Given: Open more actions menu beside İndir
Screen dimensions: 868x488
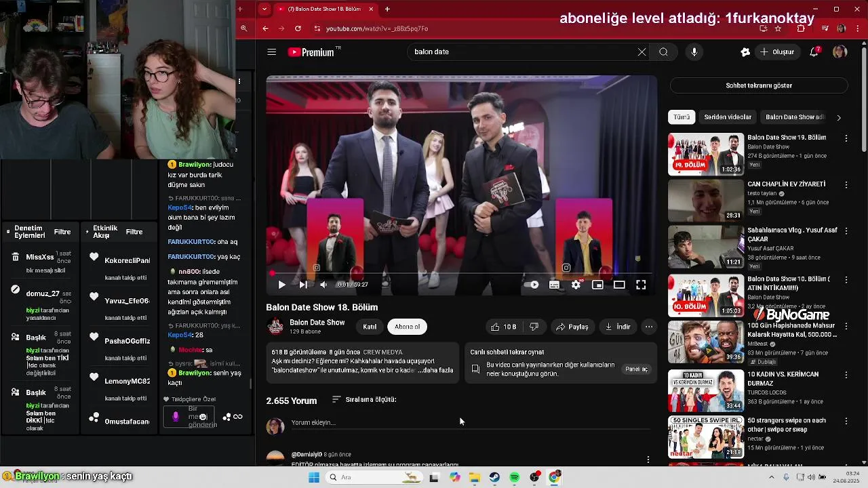Looking at the screenshot, I should [649, 327].
